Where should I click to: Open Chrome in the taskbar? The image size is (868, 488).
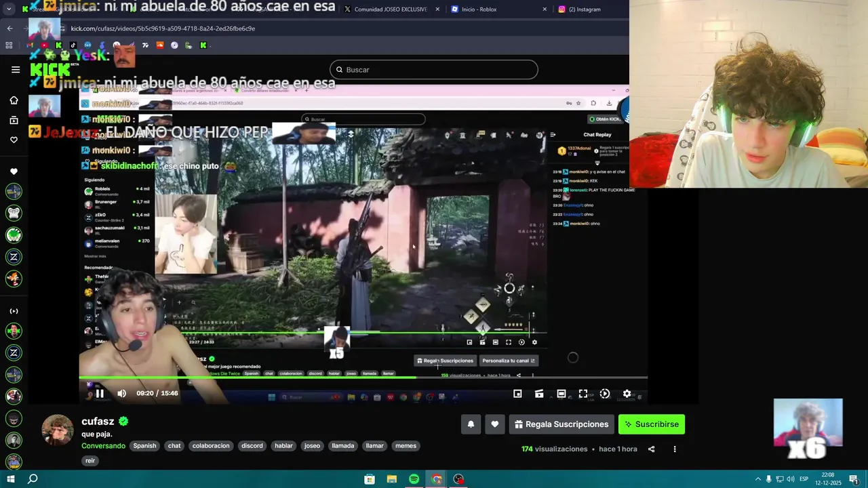pyautogui.click(x=437, y=479)
